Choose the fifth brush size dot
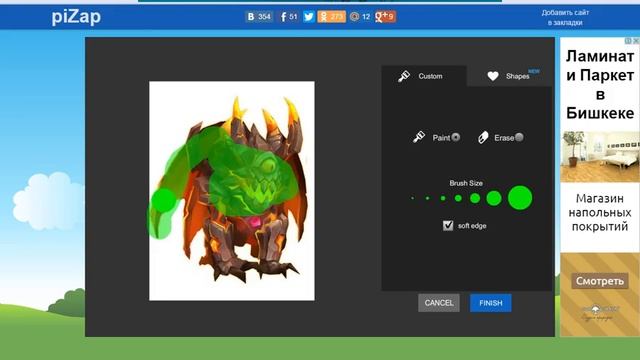The width and height of the screenshot is (640, 360). (x=475, y=198)
